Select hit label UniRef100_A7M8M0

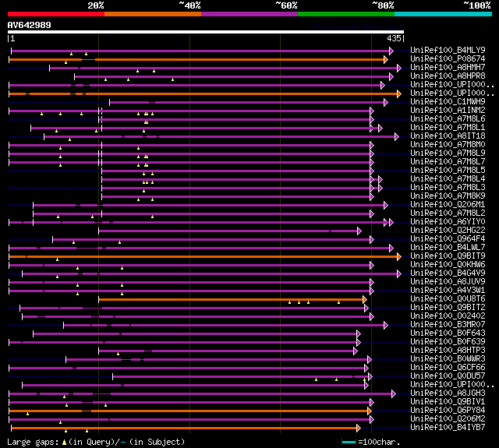[x=448, y=145]
